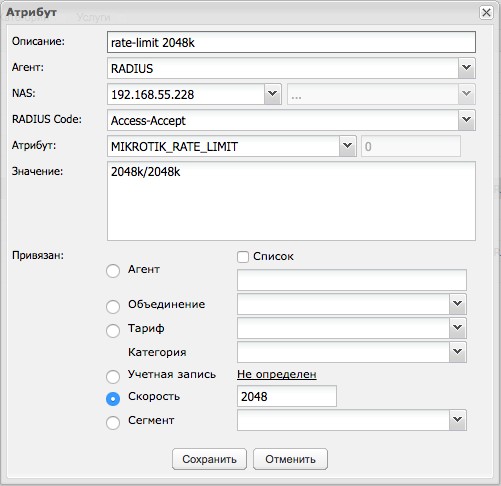The height and width of the screenshot is (486, 501).
Task: Click the Сохранить button
Action: tap(209, 459)
